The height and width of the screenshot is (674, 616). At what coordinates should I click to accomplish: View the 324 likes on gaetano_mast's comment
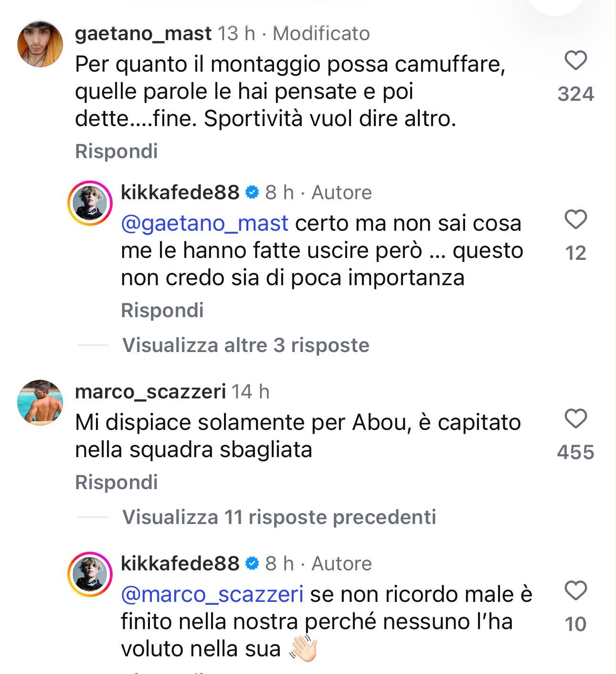[575, 94]
